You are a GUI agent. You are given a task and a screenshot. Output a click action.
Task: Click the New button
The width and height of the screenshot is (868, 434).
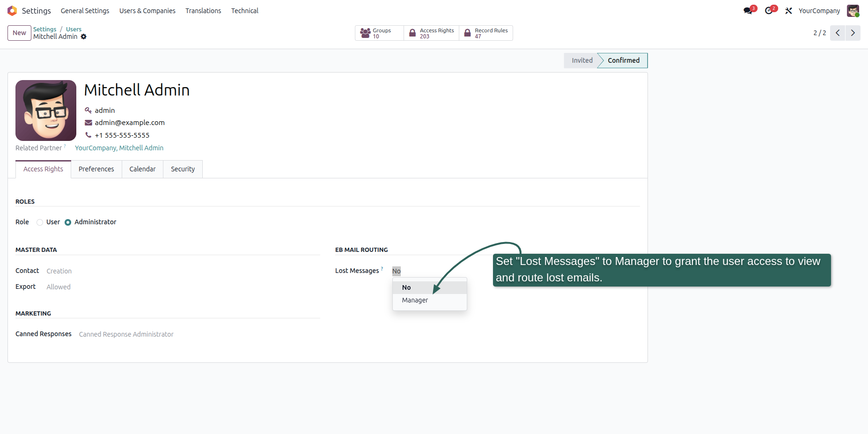click(x=19, y=33)
